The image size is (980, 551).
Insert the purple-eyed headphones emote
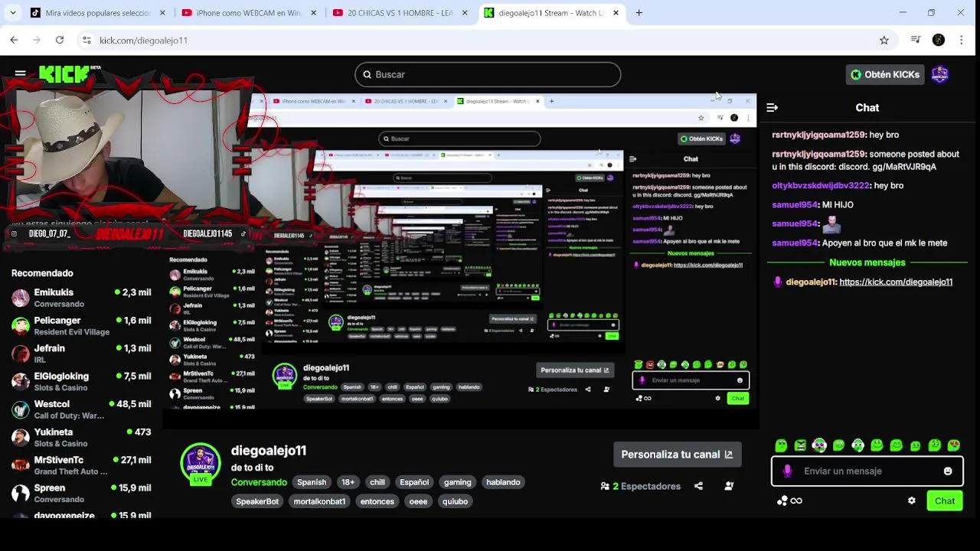(819, 445)
